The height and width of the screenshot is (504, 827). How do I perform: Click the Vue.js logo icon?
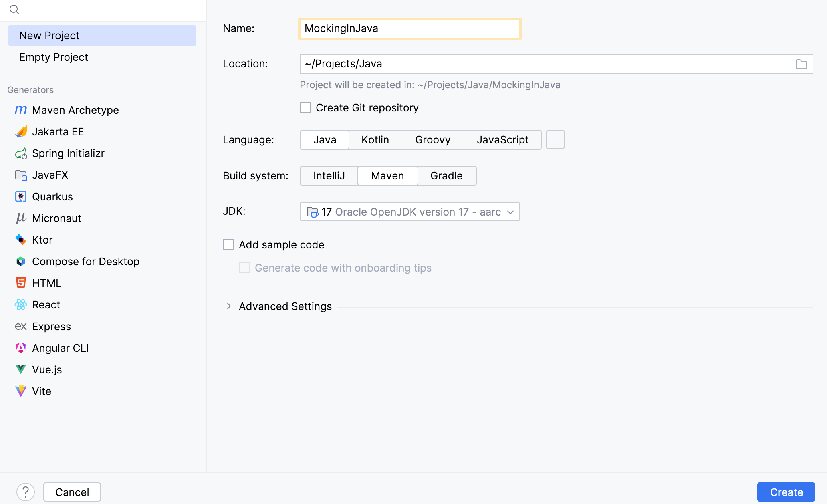click(x=20, y=369)
